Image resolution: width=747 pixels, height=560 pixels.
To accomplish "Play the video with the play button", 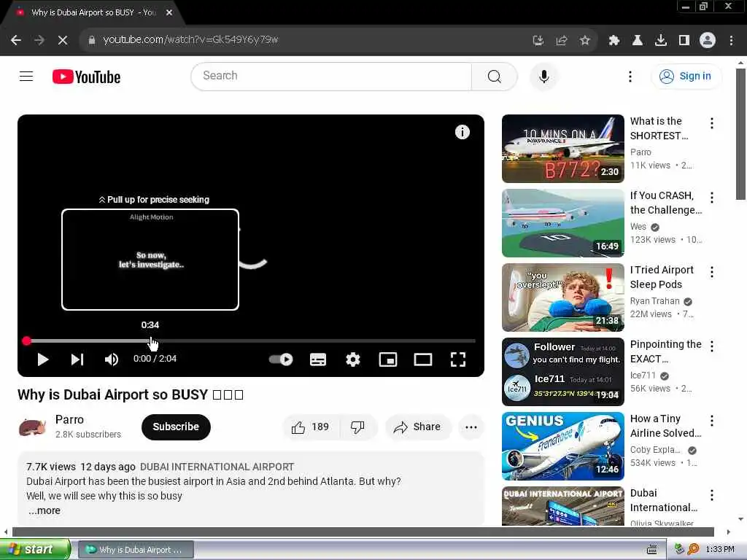I will click(43, 359).
